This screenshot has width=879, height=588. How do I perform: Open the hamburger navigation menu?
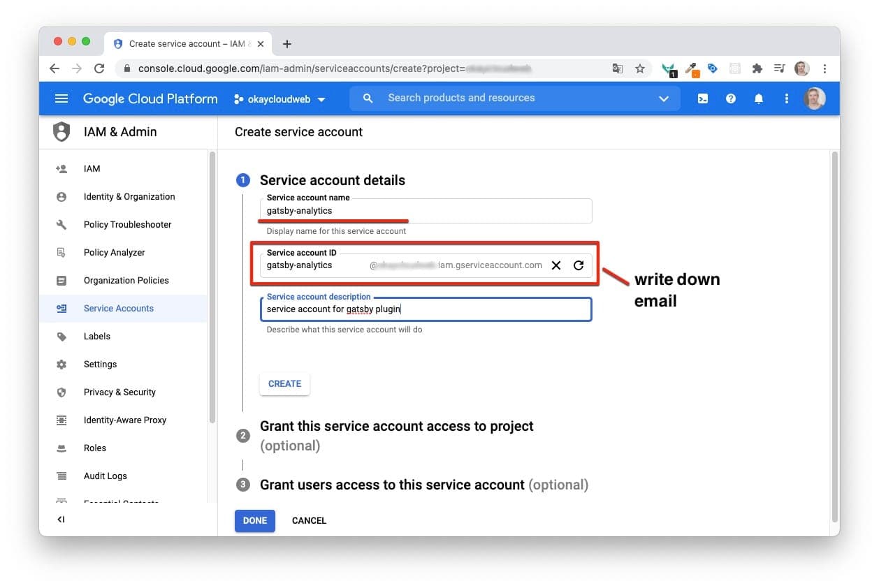click(x=61, y=98)
